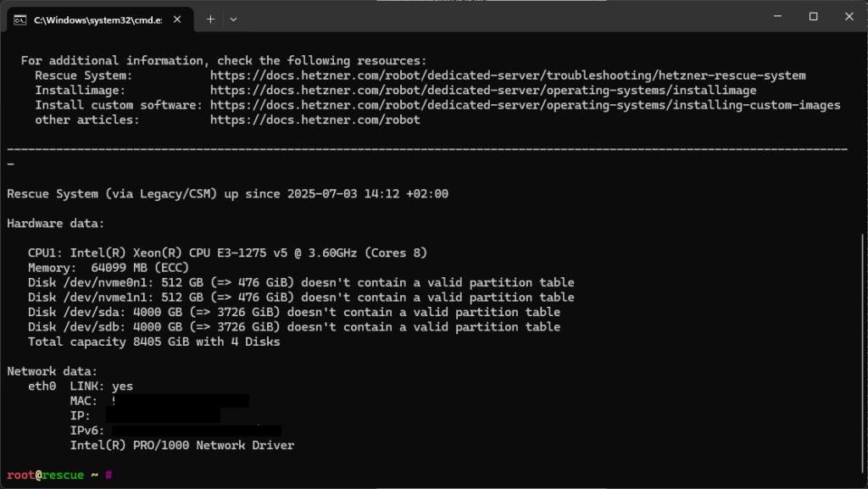This screenshot has height=489, width=868.
Task: Click the Memory 64099 MB text
Action: click(x=108, y=268)
